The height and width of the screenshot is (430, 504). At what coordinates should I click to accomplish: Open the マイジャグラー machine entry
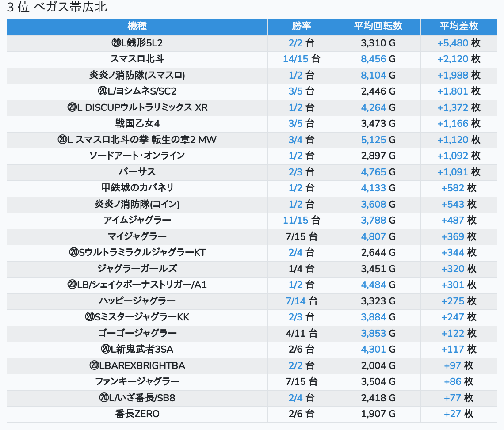137,236
